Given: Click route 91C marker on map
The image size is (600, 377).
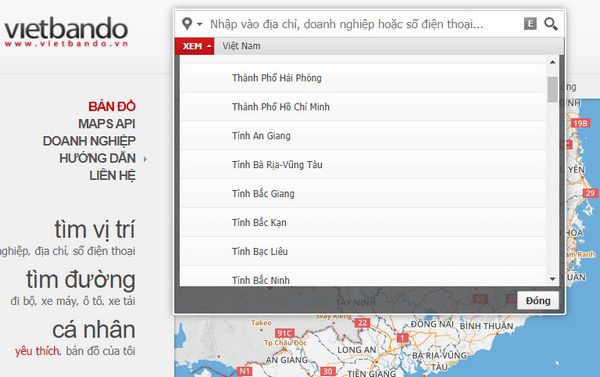Looking at the screenshot, I should 285,333.
